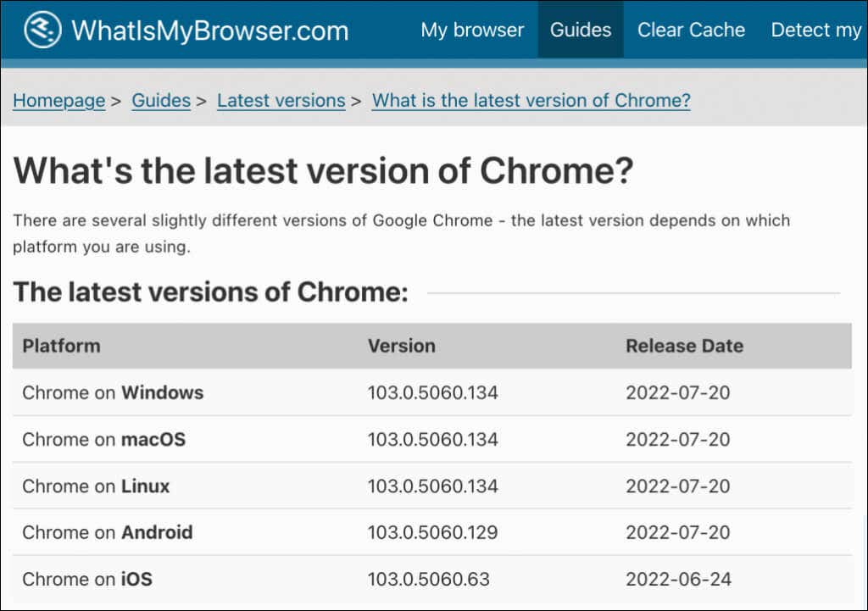This screenshot has height=611, width=868.
Task: Select the Chrome on Linux row label
Action: pyautogui.click(x=96, y=486)
